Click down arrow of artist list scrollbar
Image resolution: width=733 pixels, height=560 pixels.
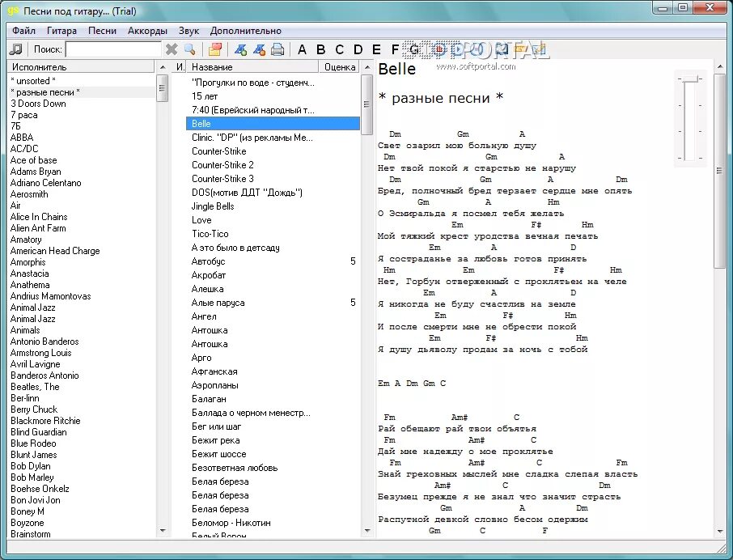163,531
